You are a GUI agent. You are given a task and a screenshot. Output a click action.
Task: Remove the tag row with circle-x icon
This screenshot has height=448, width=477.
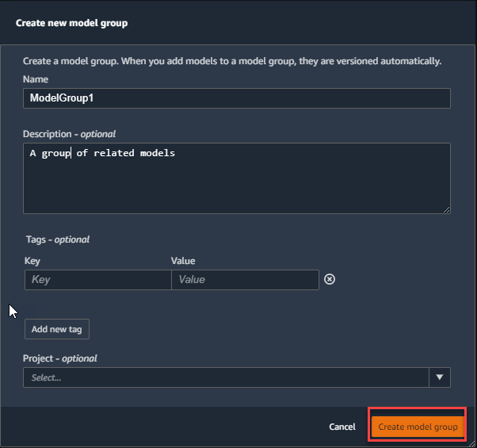coord(330,279)
